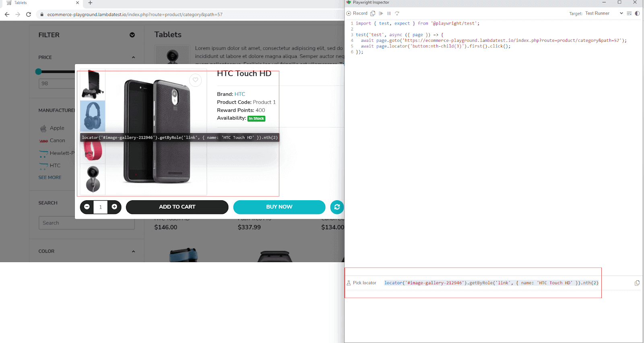Activate the Pick locator tool
The image size is (644, 343).
point(361,283)
